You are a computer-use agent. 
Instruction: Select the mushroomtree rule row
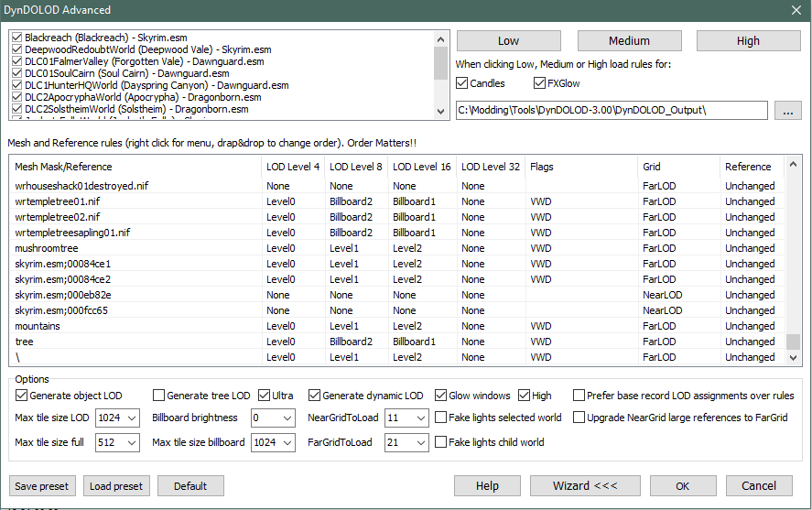point(396,248)
